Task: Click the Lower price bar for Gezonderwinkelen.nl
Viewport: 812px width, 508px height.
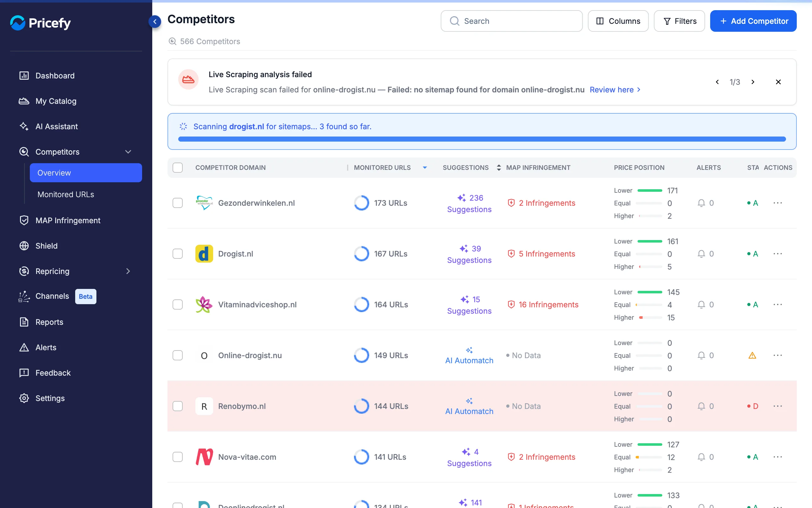Action: [x=650, y=190]
